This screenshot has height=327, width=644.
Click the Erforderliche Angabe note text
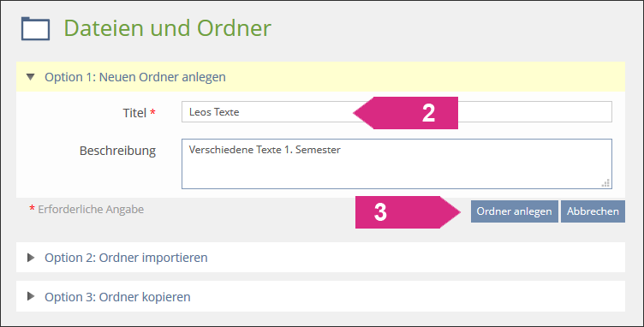(91, 209)
